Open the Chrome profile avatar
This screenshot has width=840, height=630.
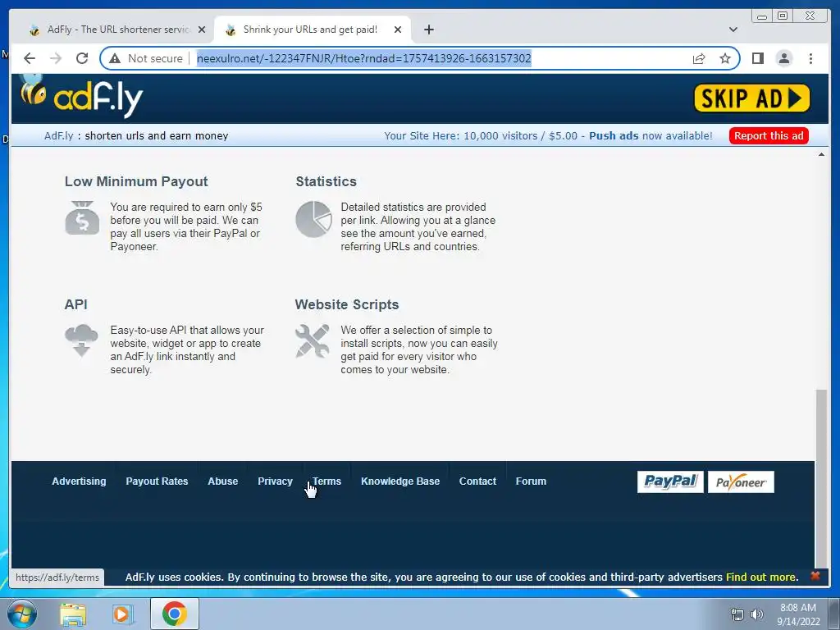click(783, 58)
